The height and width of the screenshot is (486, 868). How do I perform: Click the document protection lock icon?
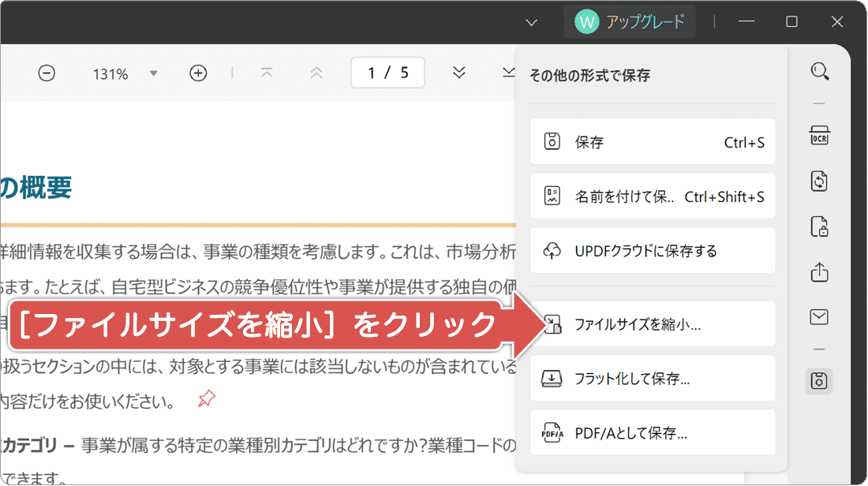(819, 226)
